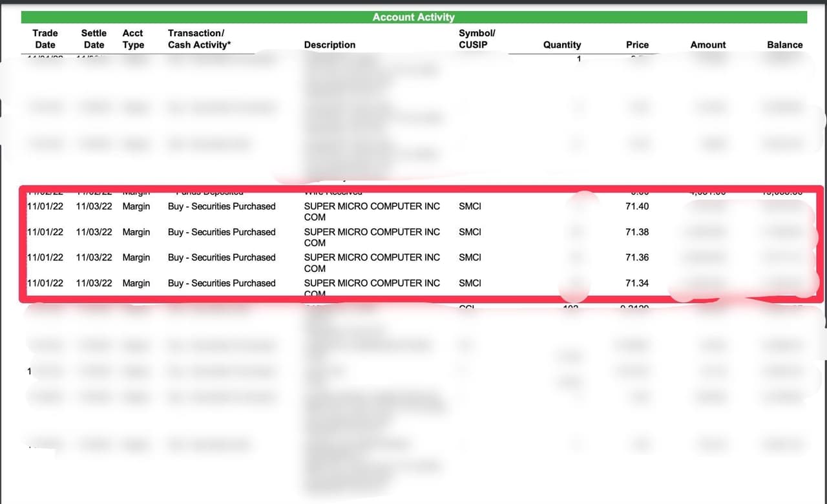The height and width of the screenshot is (504, 827).
Task: Select the 71.36 price value
Action: click(x=637, y=257)
